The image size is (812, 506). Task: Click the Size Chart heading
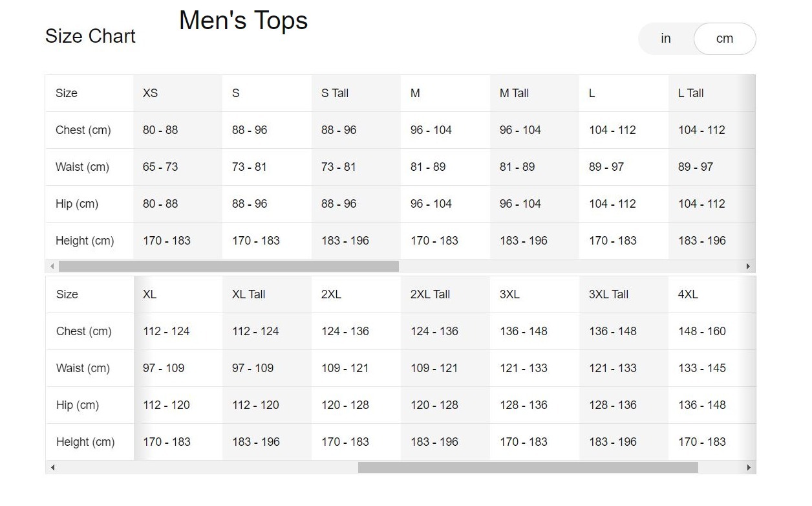(x=91, y=36)
